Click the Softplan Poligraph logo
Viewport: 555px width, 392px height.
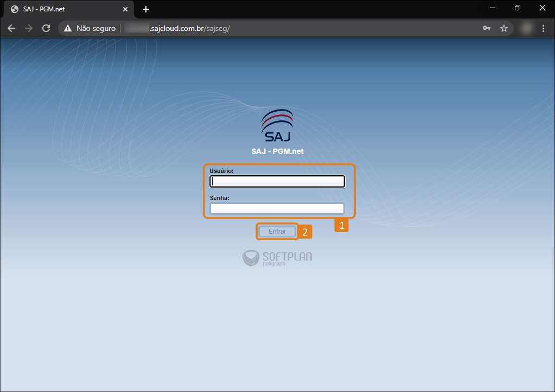pos(277,258)
